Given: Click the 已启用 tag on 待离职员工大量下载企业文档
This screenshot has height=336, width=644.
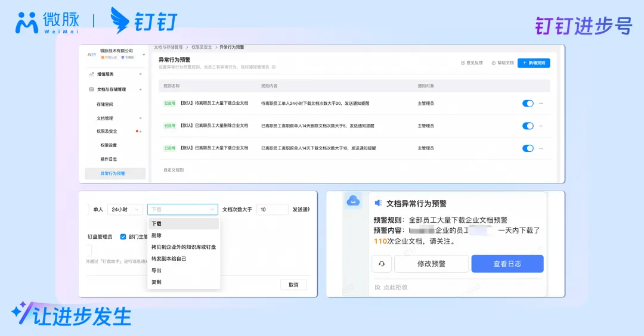Looking at the screenshot, I should point(169,104).
